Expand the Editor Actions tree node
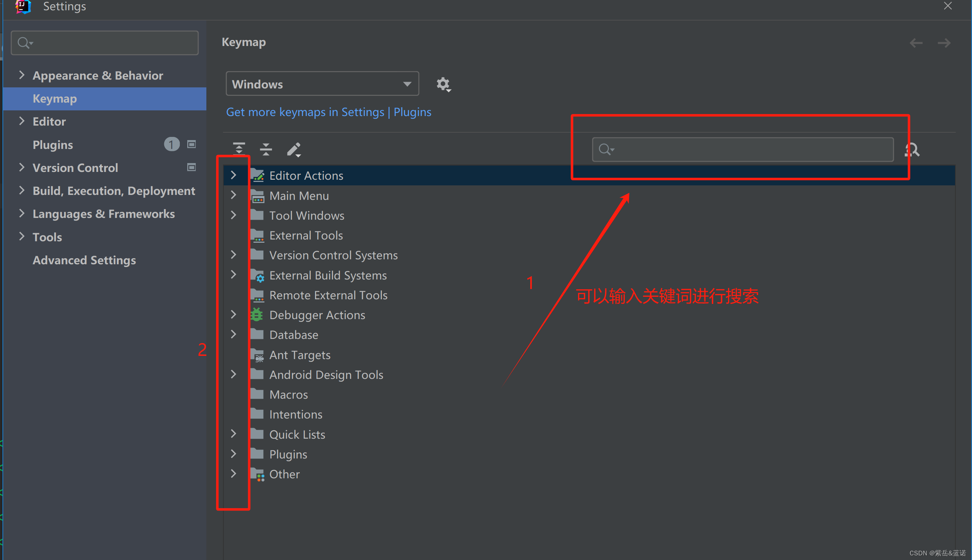Viewport: 972px width, 560px height. click(x=233, y=175)
